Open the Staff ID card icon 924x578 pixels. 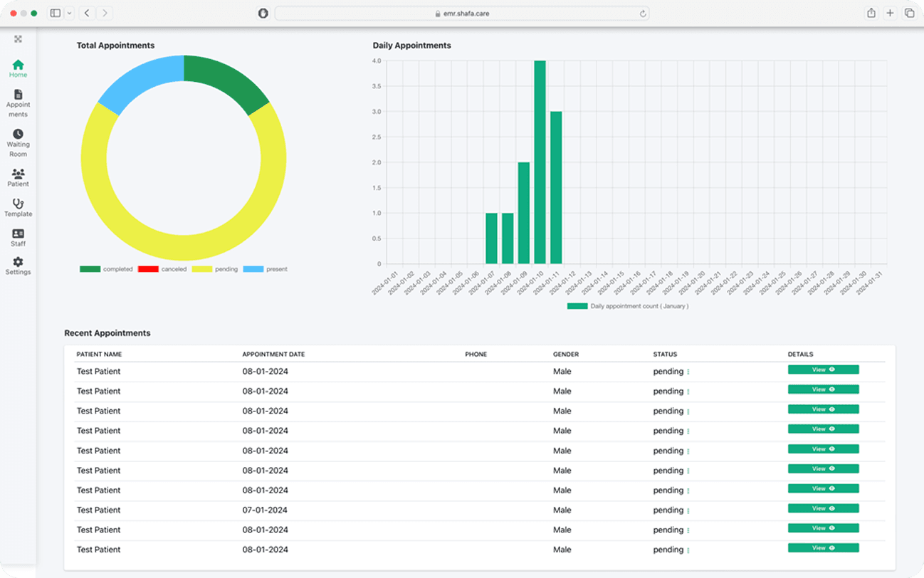(18, 233)
